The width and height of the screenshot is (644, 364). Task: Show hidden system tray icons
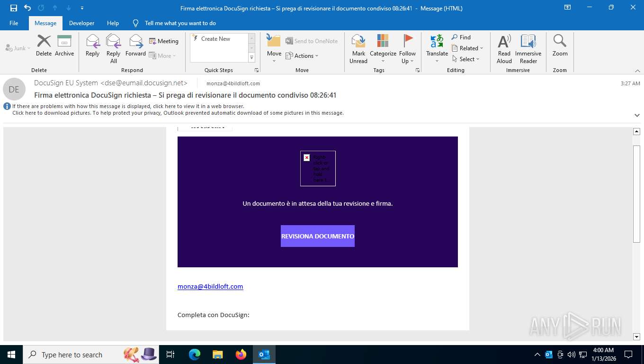537,355
